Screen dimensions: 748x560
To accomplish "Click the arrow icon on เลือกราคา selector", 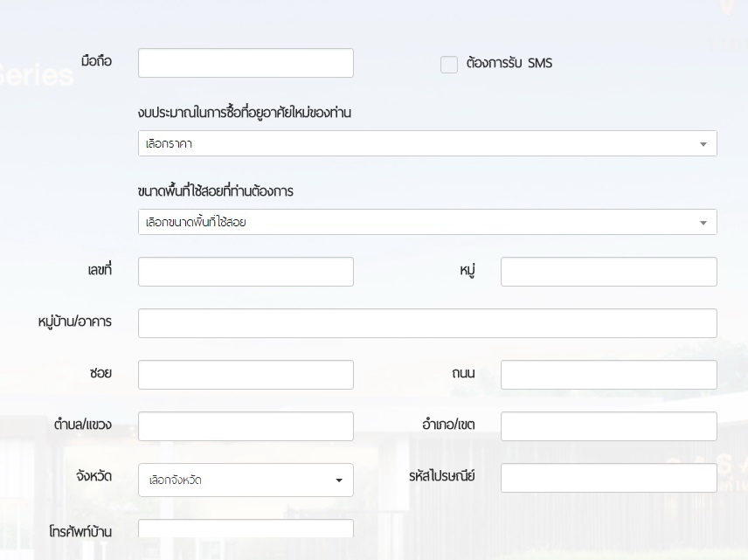I will click(703, 144).
